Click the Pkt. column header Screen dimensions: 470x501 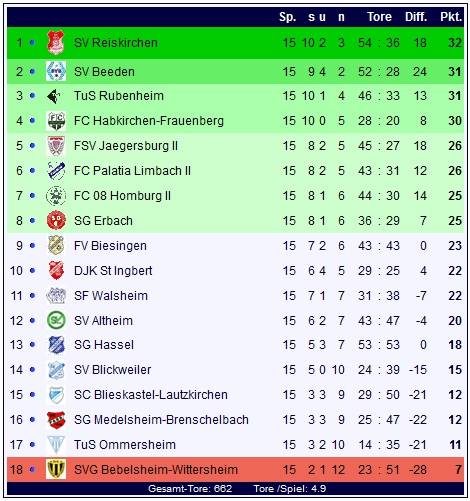(x=451, y=17)
